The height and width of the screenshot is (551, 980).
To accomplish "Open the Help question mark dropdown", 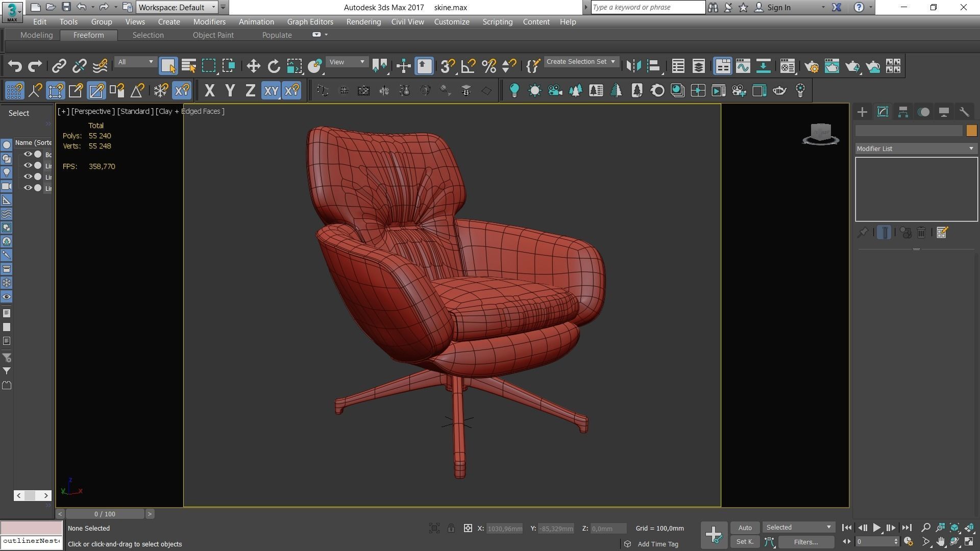I will [x=870, y=7].
